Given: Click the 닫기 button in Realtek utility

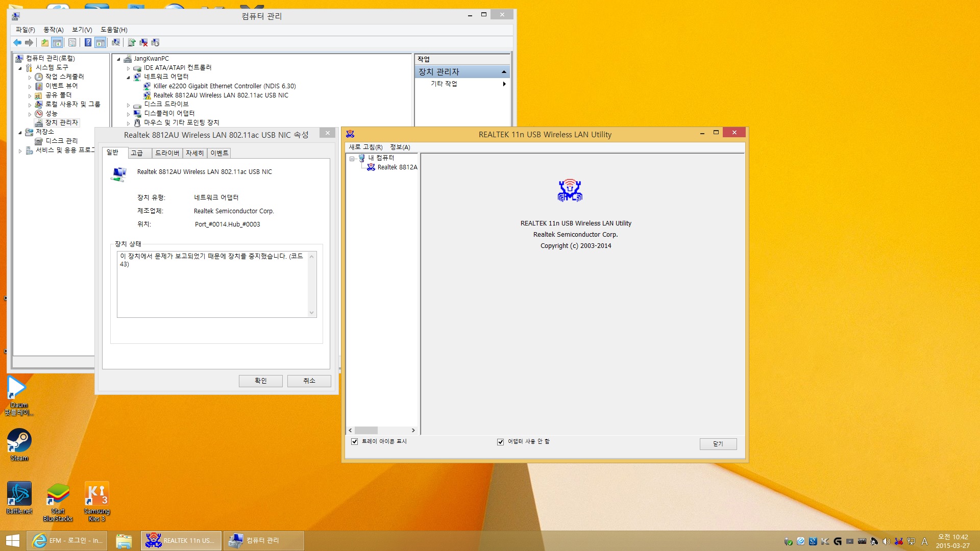Looking at the screenshot, I should 718,444.
